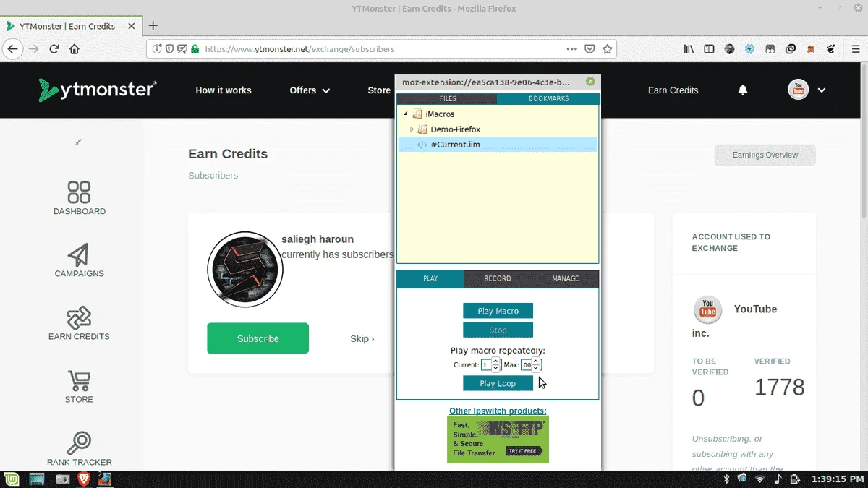Select the iMacros Record tab
Screen dimensions: 868x488
pyautogui.click(x=498, y=278)
